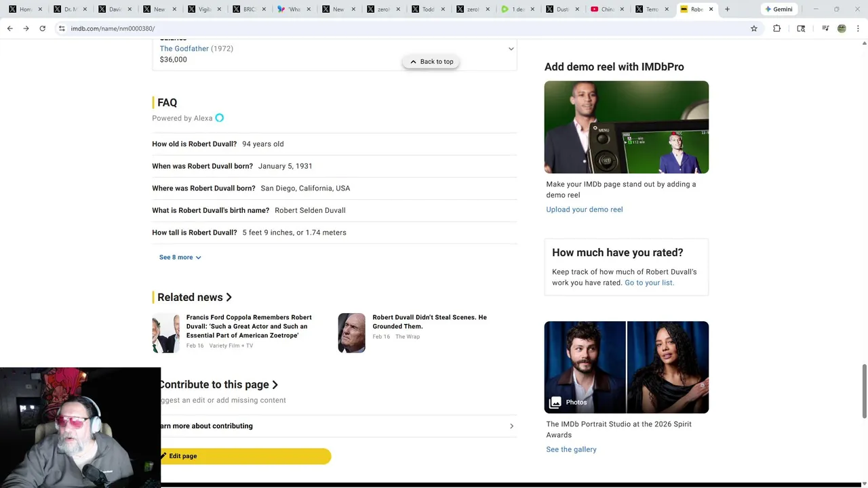
Task: Close the active IMDb tab
Action: point(711,9)
